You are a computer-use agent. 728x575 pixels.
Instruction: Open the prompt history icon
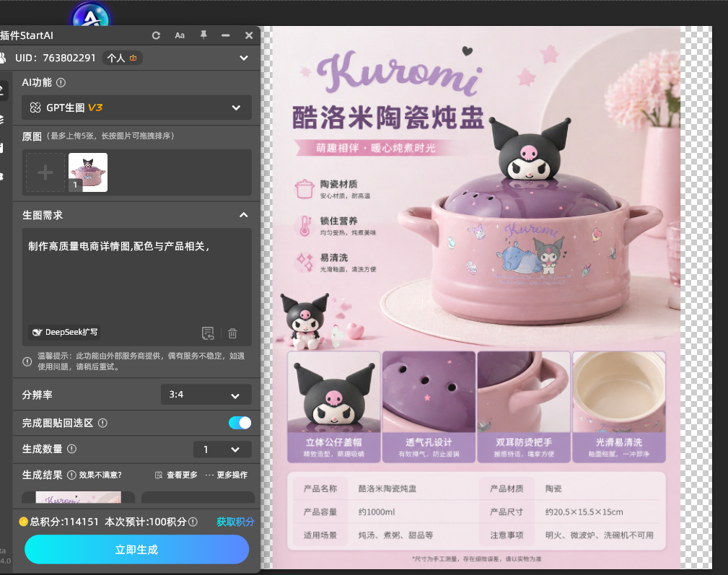(x=208, y=333)
